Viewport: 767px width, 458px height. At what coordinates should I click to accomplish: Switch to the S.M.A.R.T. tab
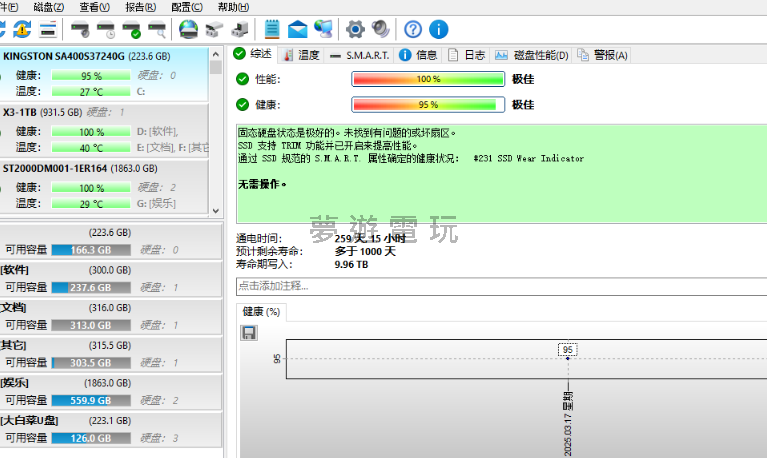[x=359, y=55]
